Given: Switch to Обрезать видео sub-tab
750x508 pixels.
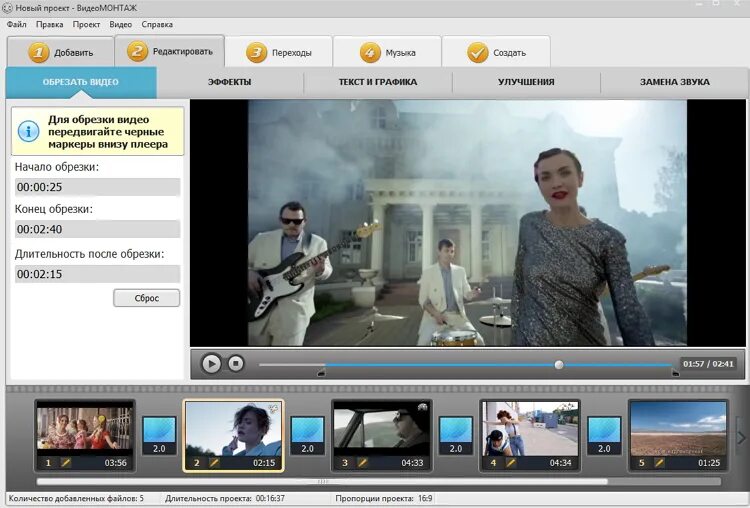Looking at the screenshot, I should (x=81, y=82).
